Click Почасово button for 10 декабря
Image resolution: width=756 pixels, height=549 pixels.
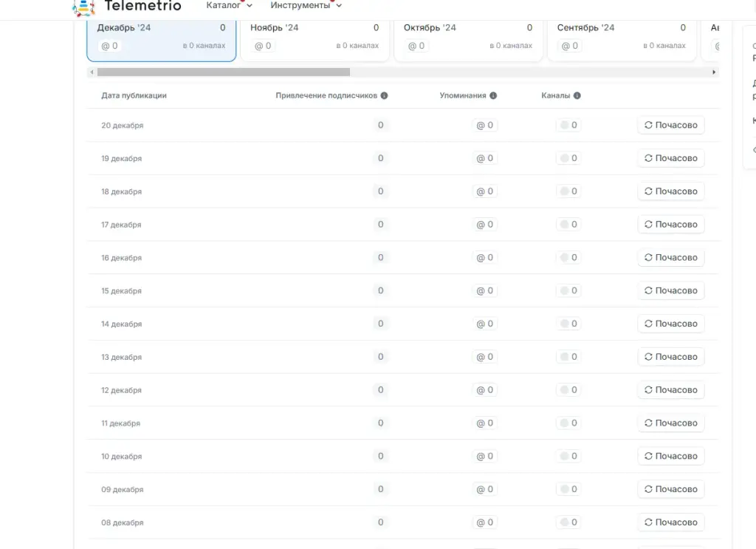click(x=670, y=456)
